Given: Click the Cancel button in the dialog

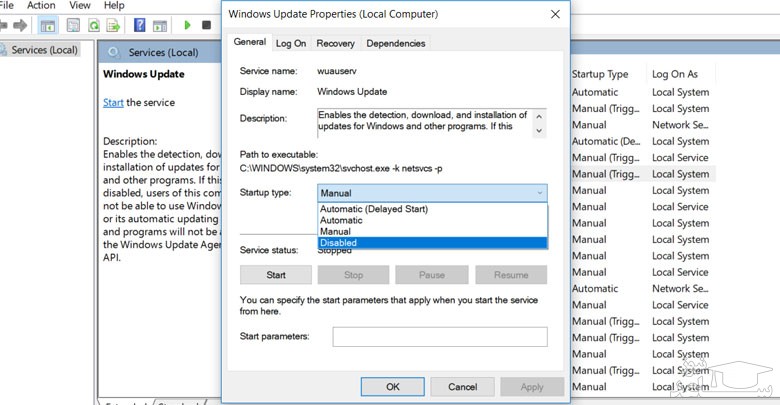Looking at the screenshot, I should tap(462, 387).
